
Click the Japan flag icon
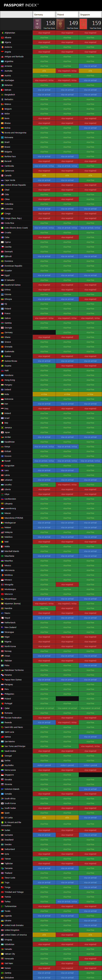[x=2, y=432]
